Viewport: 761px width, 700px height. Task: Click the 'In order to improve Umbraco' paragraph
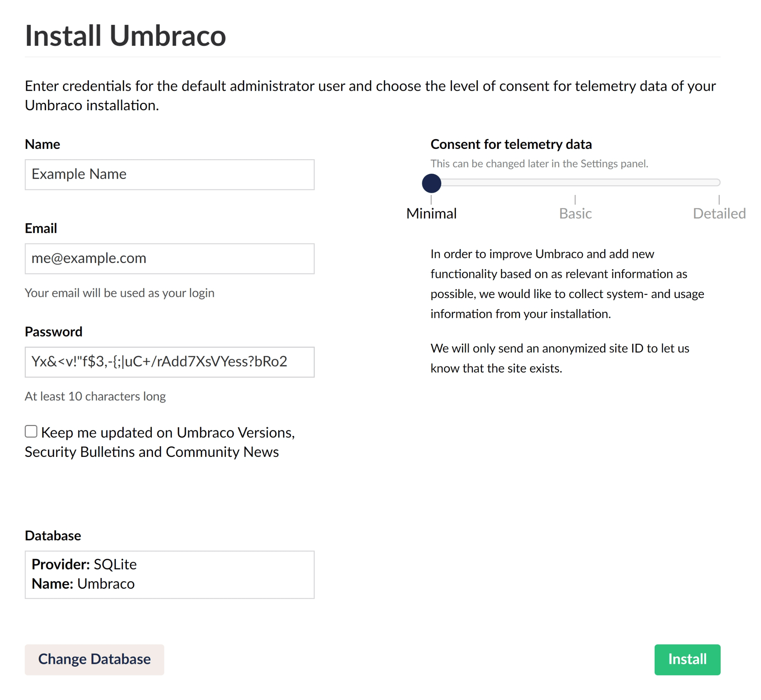[567, 284]
